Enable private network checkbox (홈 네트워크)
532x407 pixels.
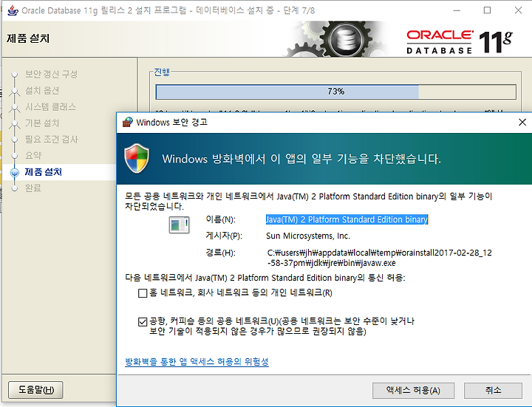coord(143,293)
